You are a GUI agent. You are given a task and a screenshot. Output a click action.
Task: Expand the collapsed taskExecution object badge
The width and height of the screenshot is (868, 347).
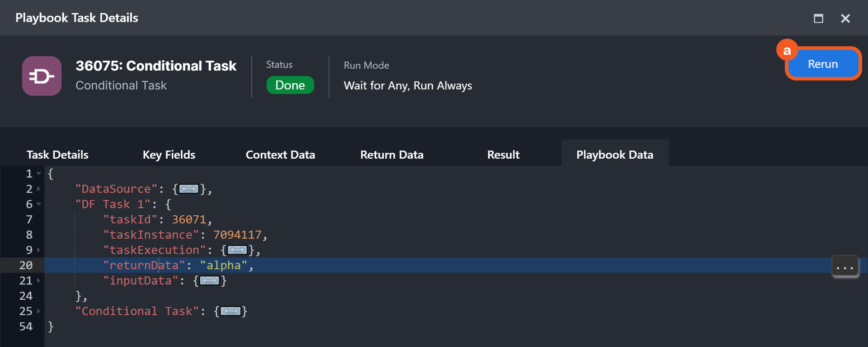coord(237,250)
